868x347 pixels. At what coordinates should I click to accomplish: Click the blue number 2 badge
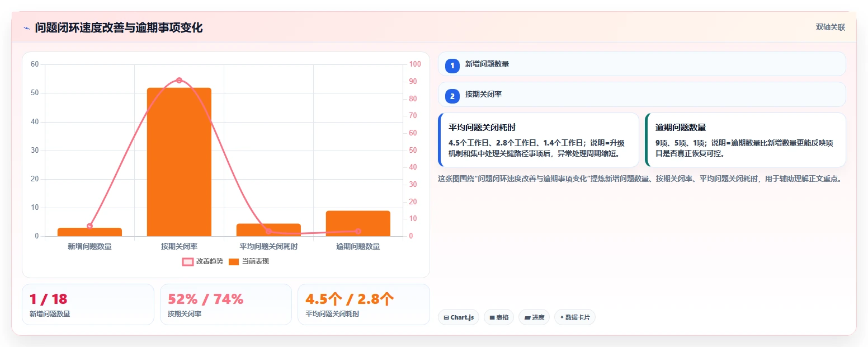point(452,96)
